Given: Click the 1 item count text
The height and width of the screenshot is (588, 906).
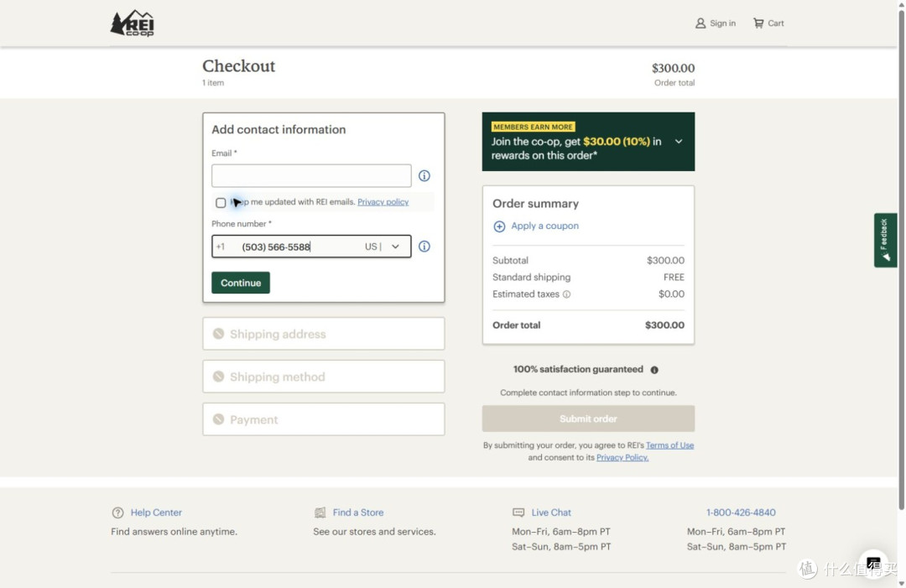Looking at the screenshot, I should tap(213, 82).
